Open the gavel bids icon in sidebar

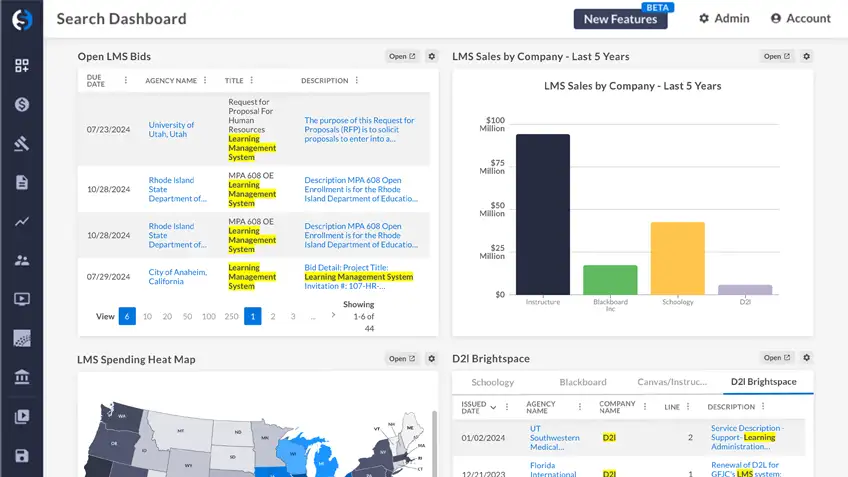point(21,143)
